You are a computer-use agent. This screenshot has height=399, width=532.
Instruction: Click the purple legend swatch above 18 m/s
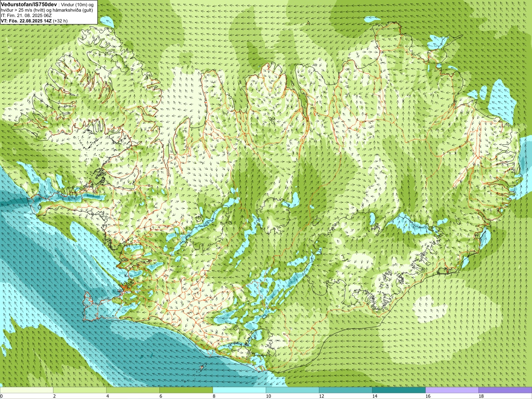point(505,390)
